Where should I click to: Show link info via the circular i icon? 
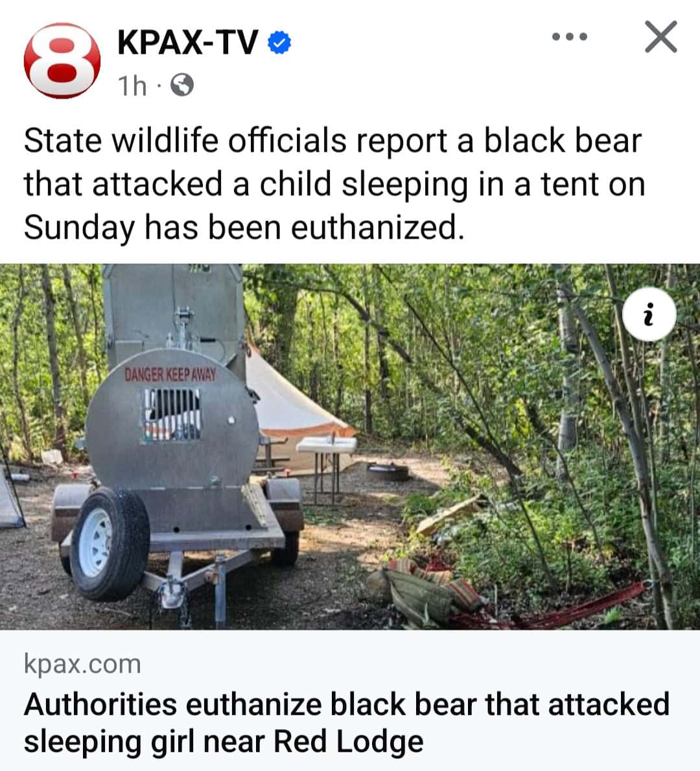tap(649, 314)
